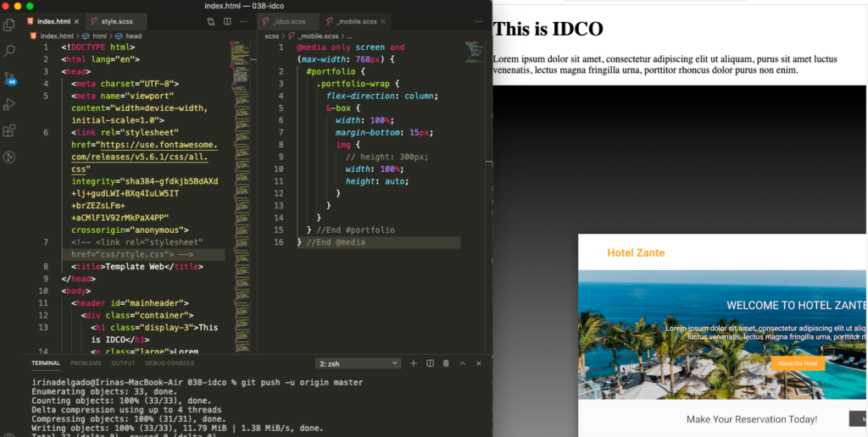Open Source Control view with the 46 badge
Viewport: 868px width, 437px height.
pos(9,77)
